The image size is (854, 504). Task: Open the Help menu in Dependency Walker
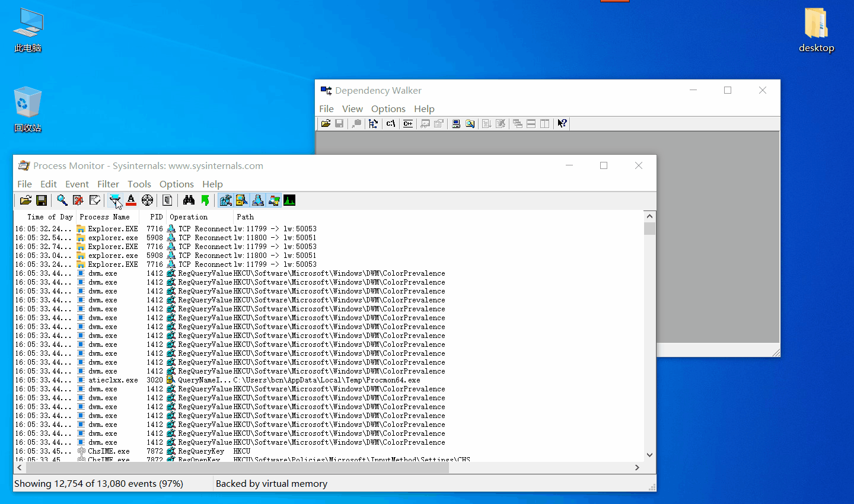[425, 109]
